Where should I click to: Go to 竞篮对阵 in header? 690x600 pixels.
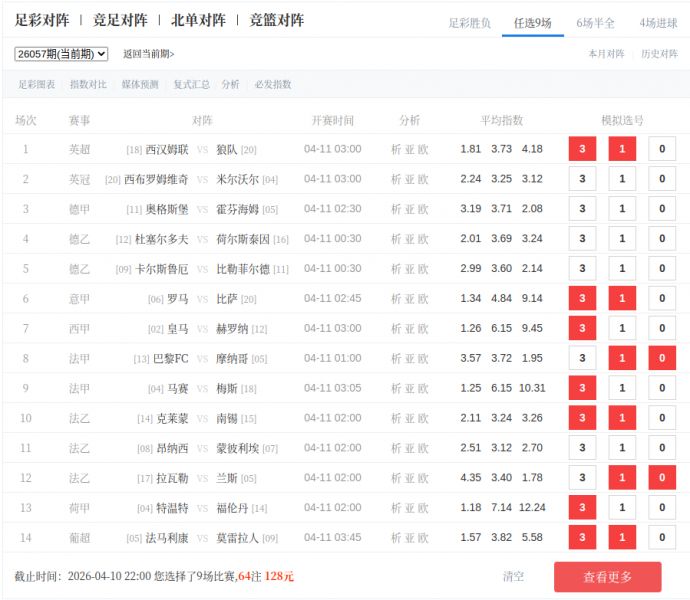276,20
